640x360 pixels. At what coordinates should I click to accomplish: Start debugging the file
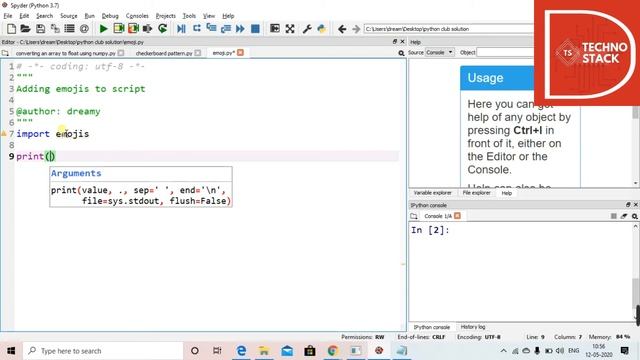pyautogui.click(x=181, y=29)
